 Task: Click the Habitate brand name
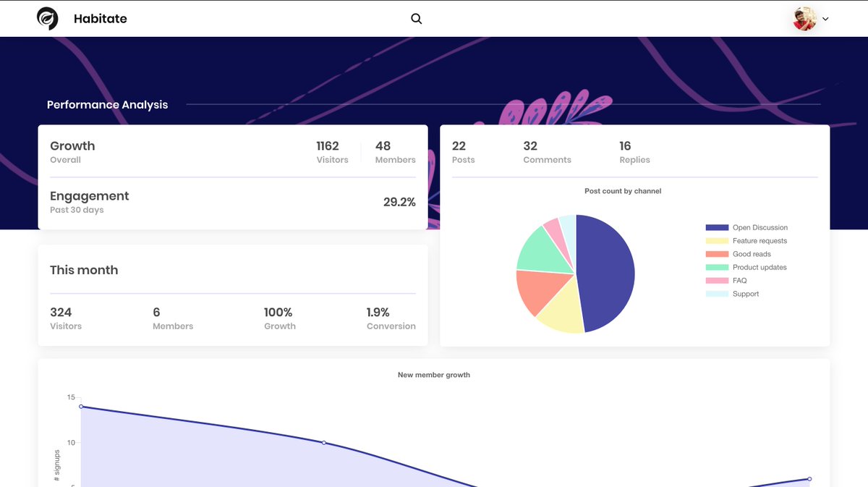coord(100,19)
